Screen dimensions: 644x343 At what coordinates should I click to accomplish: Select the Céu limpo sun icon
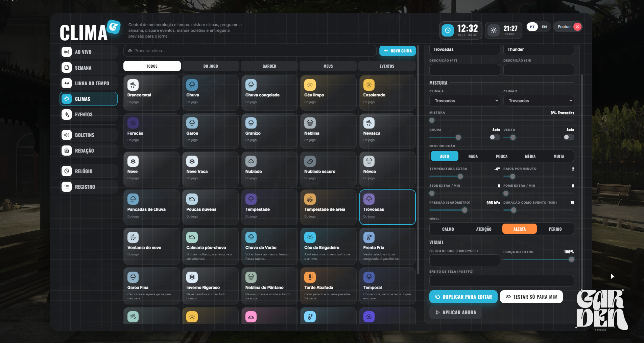[x=310, y=85]
